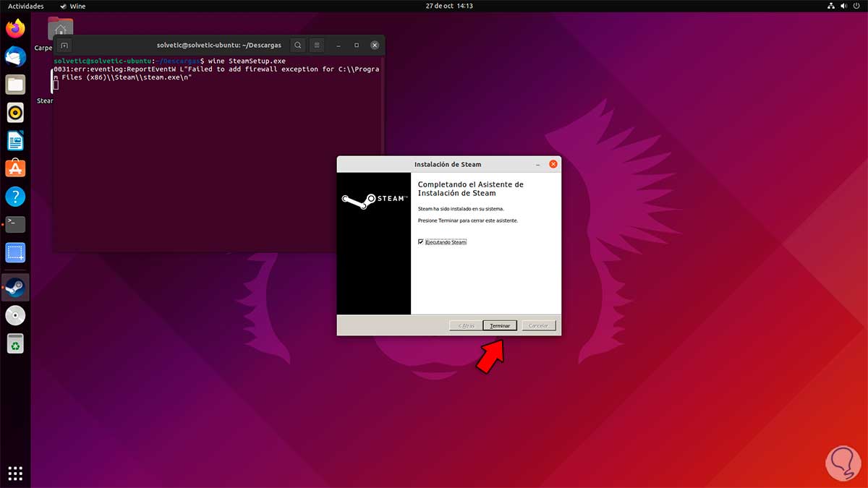Screen dimensions: 868x488
Task: Click the Steam logo in installer
Action: pos(374,200)
